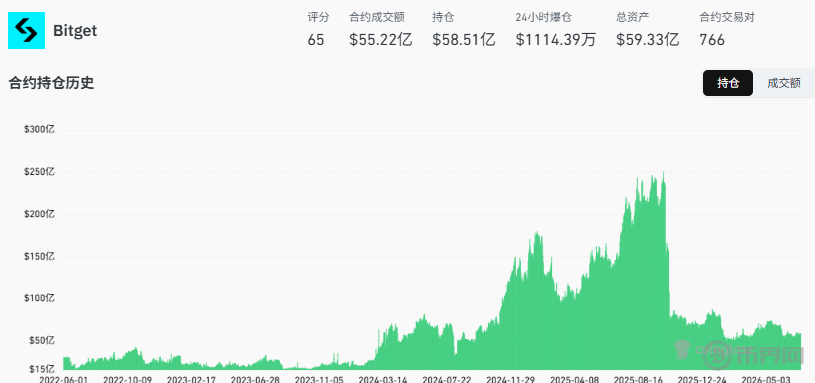Click the 2023-06-28 date label

click(255, 379)
